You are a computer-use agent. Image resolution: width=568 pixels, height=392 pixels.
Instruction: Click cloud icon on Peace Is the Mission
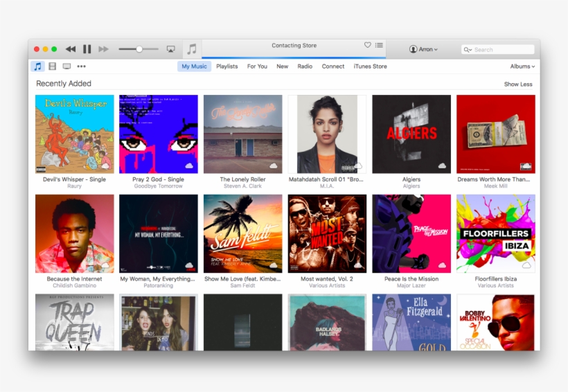pyautogui.click(x=442, y=265)
